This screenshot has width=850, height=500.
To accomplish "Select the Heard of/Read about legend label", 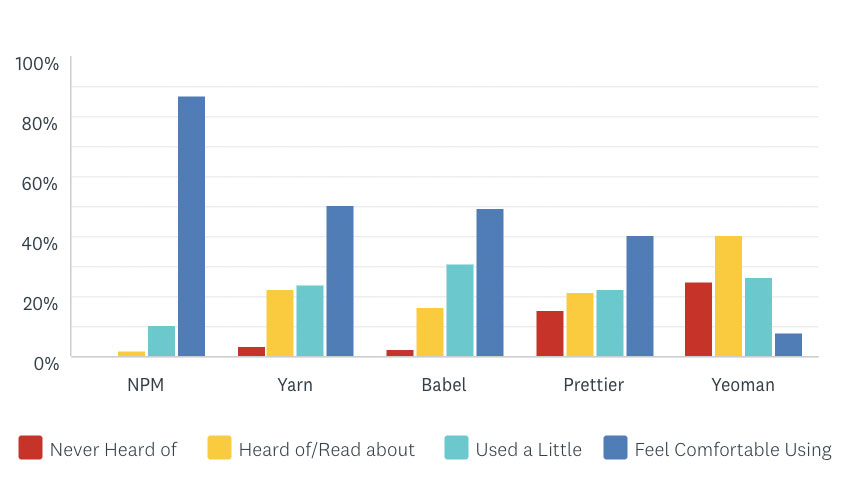I will [x=326, y=450].
